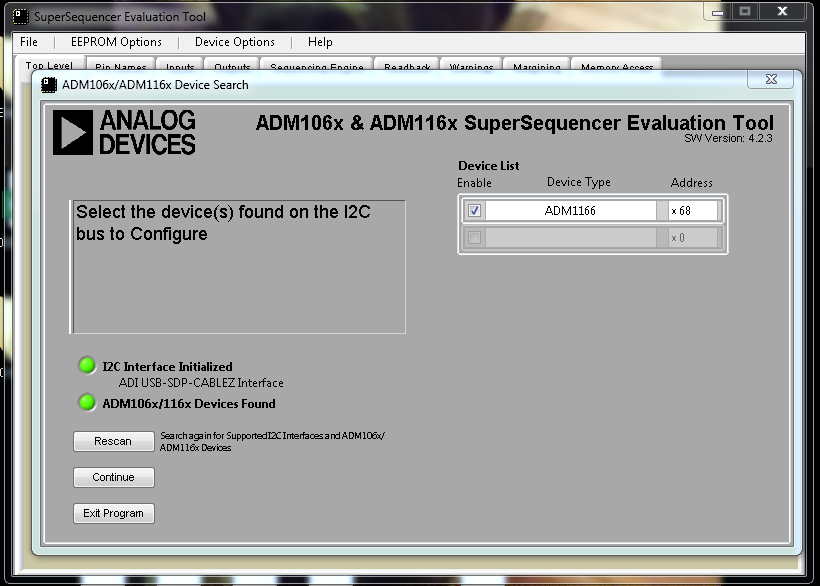The image size is (820, 586).
Task: Click the 'Address' column header
Action: click(x=691, y=183)
